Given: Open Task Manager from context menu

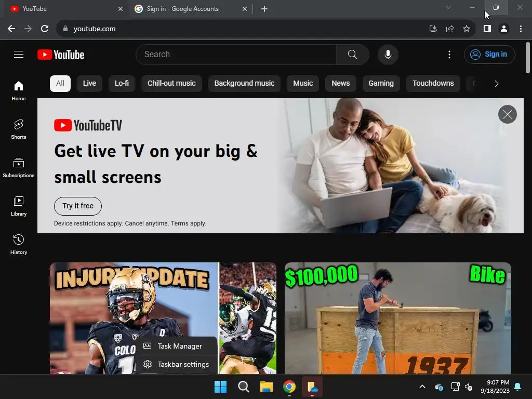Looking at the screenshot, I should 177,346.
